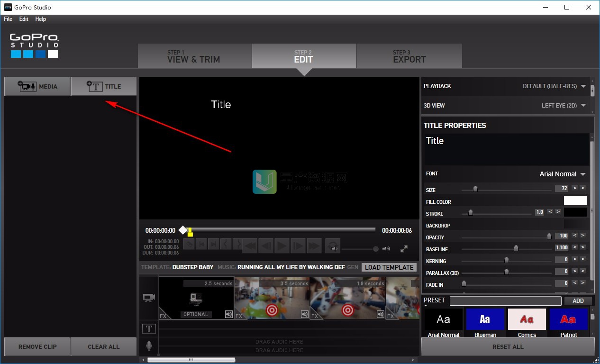Open the Media import tab
The width and height of the screenshot is (600, 364).
(x=37, y=86)
